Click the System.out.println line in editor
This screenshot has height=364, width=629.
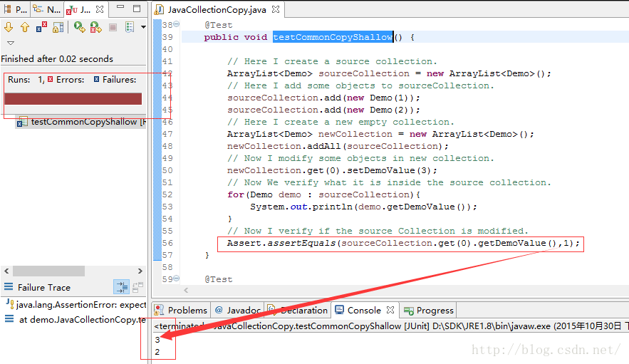click(x=363, y=207)
